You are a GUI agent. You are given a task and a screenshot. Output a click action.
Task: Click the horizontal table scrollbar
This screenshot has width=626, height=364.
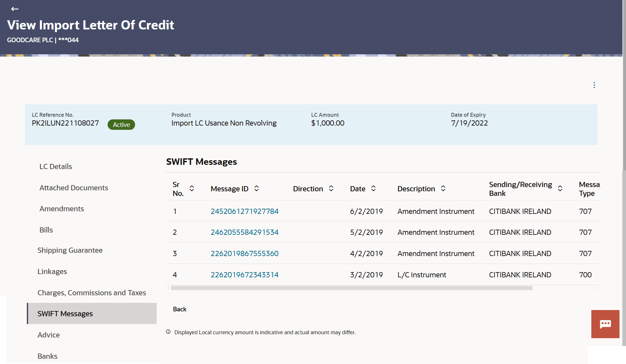click(352, 288)
